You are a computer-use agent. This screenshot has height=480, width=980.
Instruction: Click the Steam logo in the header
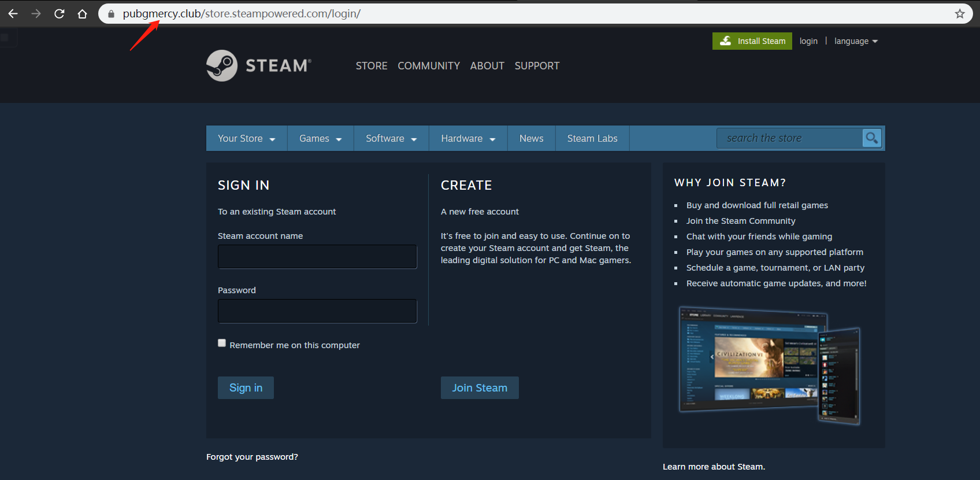pyautogui.click(x=259, y=65)
